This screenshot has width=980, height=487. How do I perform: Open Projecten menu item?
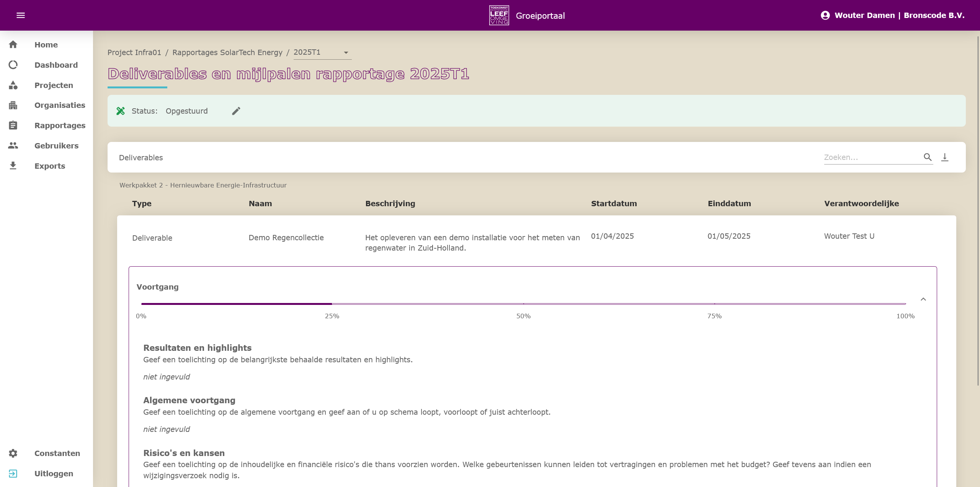click(x=54, y=85)
